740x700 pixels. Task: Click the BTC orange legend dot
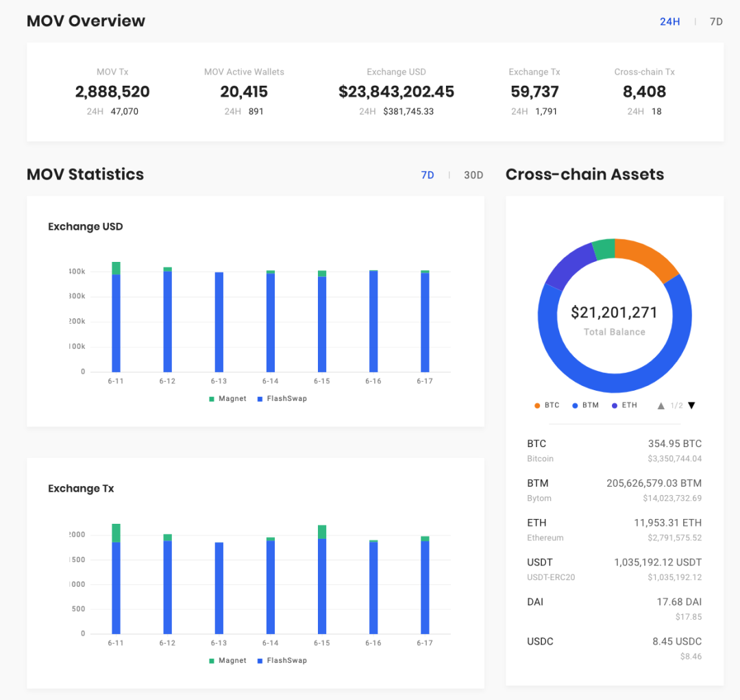(537, 406)
